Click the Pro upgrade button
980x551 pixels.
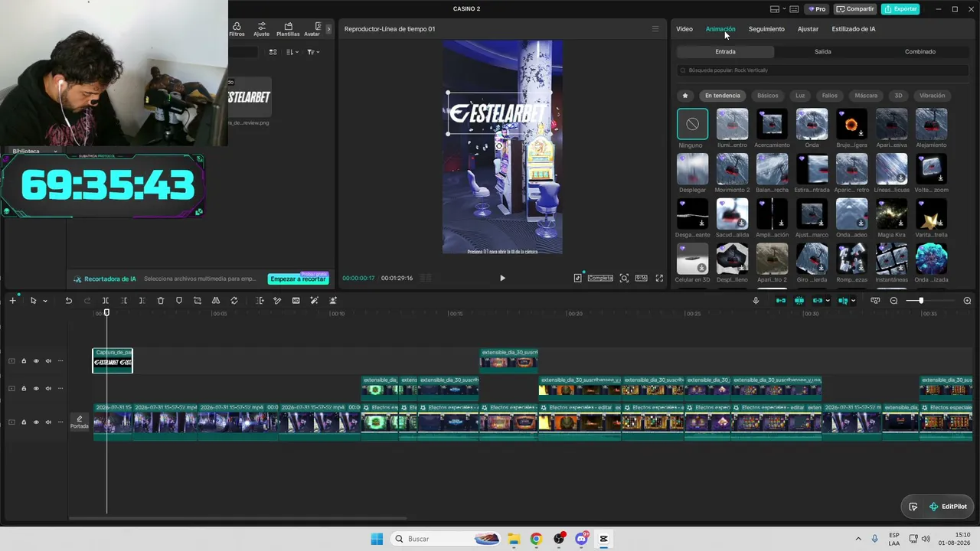[x=816, y=9]
